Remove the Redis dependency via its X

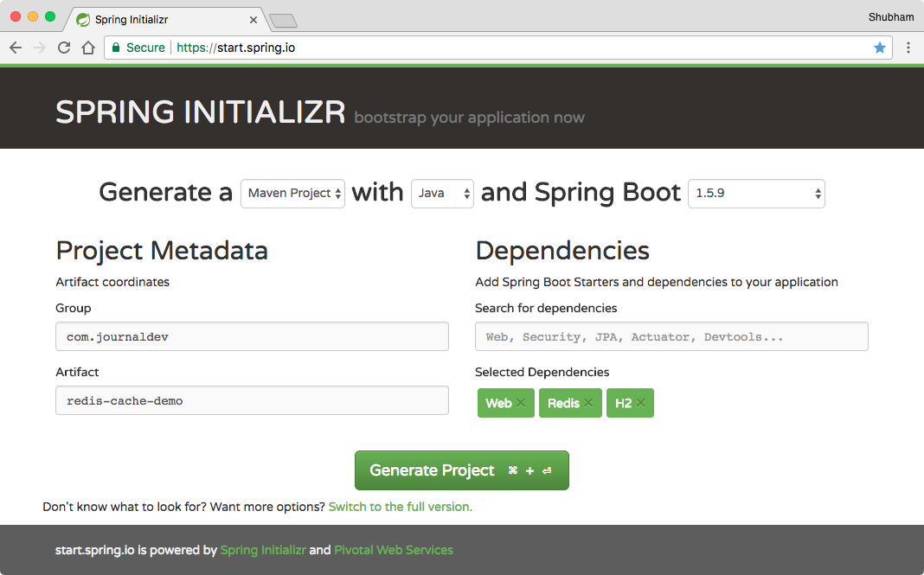pyautogui.click(x=588, y=403)
